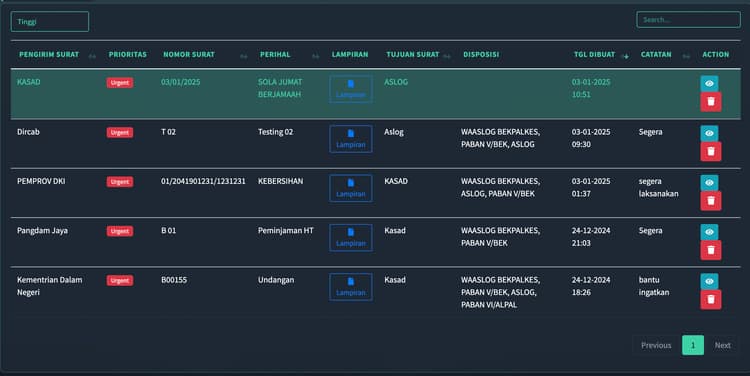Delete the Pangdam Jaya Peminjaman HT row
Screen dimensions: 750x376
point(711,250)
